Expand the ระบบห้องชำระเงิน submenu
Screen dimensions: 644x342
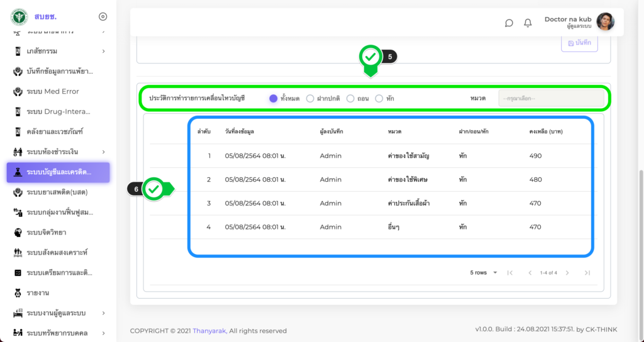click(58, 152)
